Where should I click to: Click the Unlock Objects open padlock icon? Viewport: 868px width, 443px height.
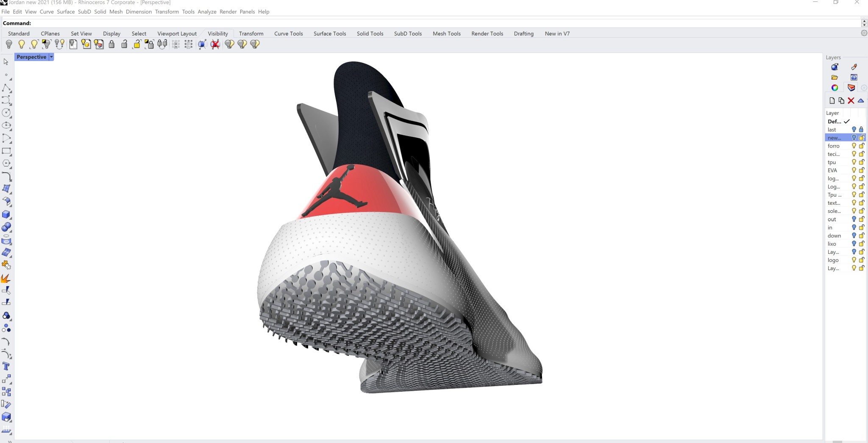[x=124, y=44]
